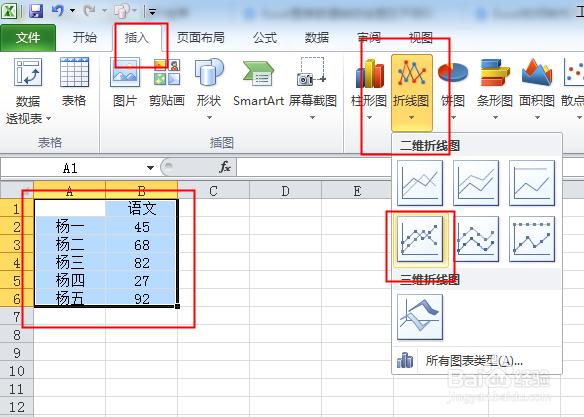The height and width of the screenshot is (417, 584).
Task: Open 所有图表类型 all chart types
Action: click(x=477, y=360)
